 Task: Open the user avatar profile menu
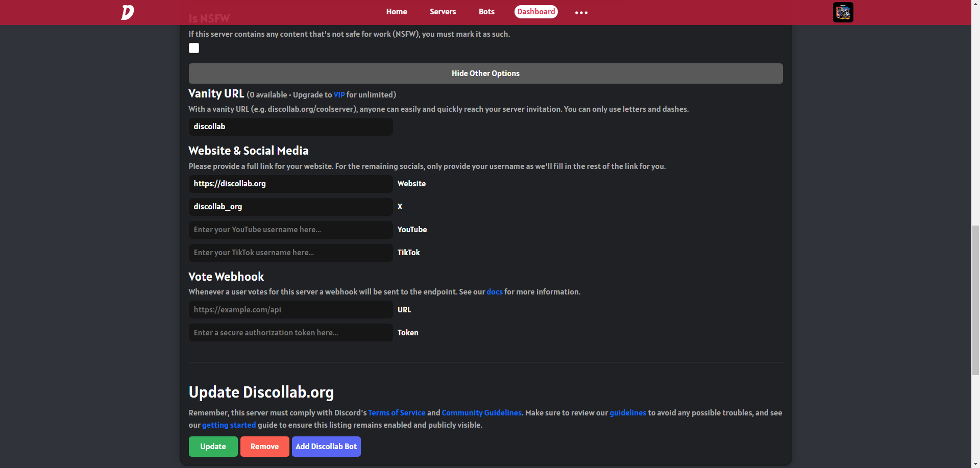coord(843,12)
